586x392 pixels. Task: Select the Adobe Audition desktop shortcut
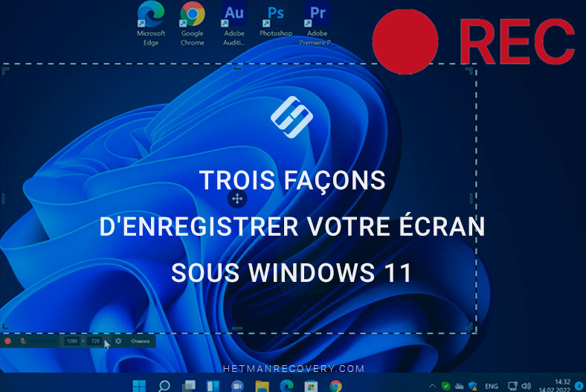click(x=234, y=23)
